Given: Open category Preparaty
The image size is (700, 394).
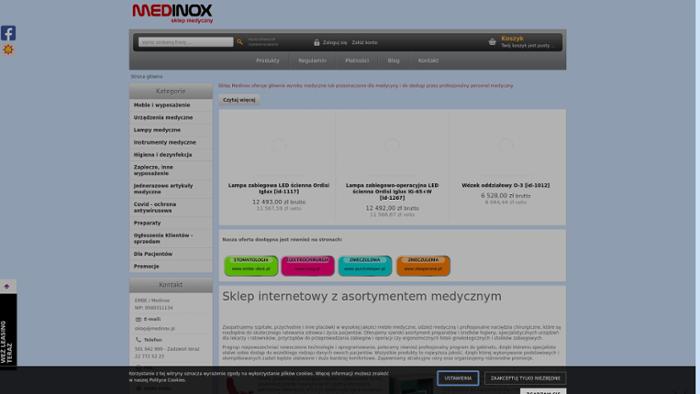Looking at the screenshot, I should coord(147,223).
